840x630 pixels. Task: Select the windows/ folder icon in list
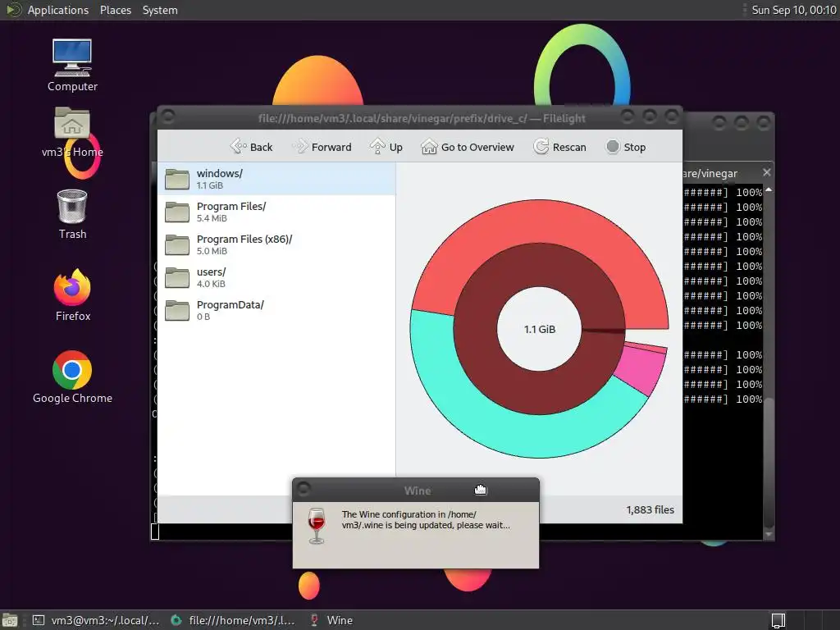coord(177,179)
